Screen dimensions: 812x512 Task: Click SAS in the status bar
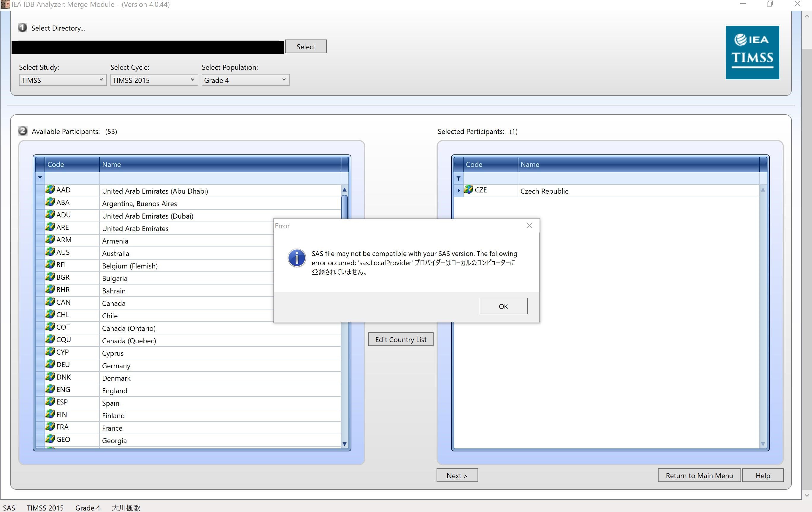pyautogui.click(x=9, y=507)
